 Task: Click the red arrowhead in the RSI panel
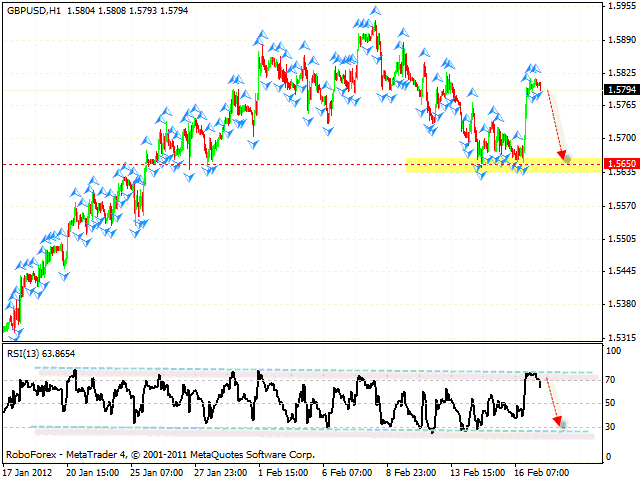(x=559, y=423)
